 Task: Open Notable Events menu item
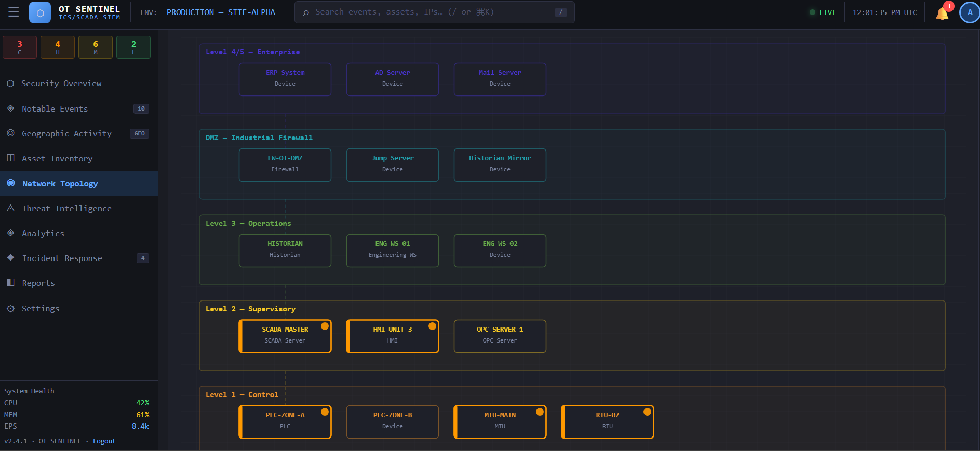[x=79, y=108]
